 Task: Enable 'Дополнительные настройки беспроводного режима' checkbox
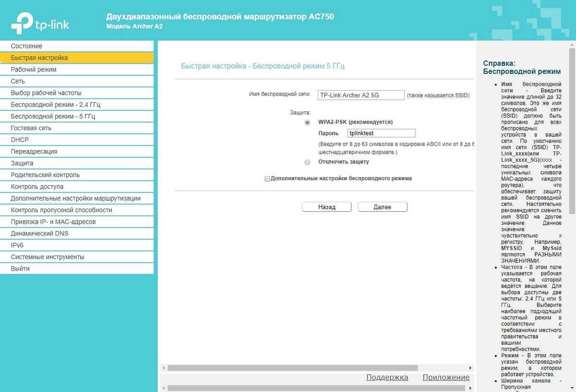(x=267, y=179)
